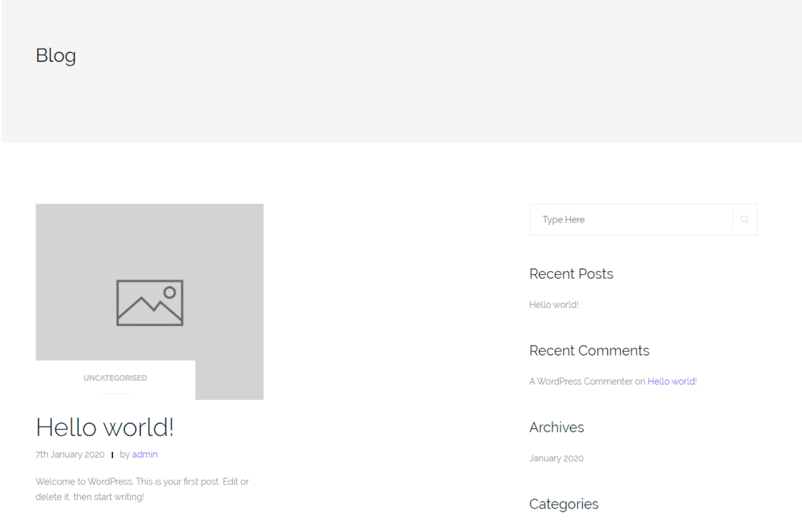The image size is (802, 532).
Task: Click the Recent Comments heading
Action: [x=589, y=351]
